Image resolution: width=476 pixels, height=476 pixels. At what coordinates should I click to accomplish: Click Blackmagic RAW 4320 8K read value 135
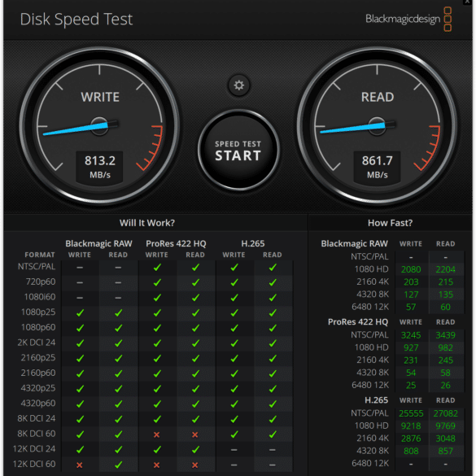[x=445, y=295]
